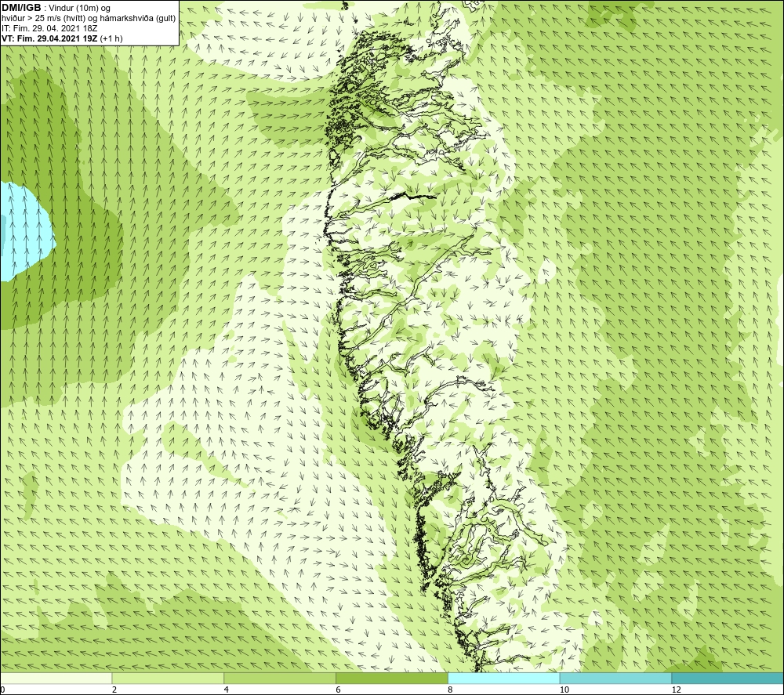Click the '8' scale label on color bar
Image resolution: width=784 pixels, height=695 pixels.
click(451, 690)
